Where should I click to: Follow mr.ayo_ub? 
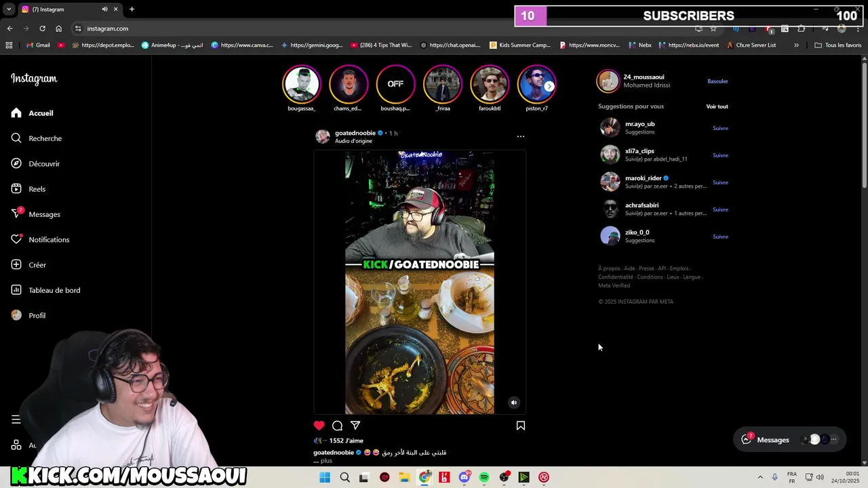point(720,128)
